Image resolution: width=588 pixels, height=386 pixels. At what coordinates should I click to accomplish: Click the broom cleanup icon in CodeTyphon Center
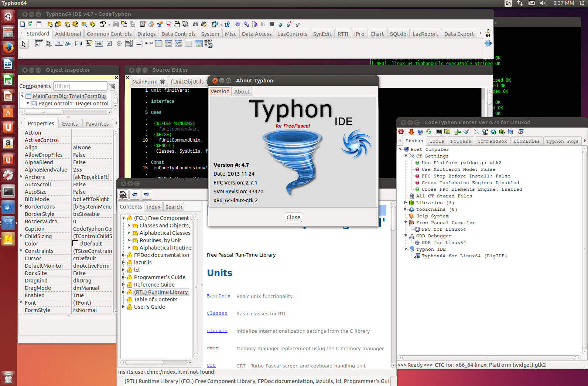(466, 132)
